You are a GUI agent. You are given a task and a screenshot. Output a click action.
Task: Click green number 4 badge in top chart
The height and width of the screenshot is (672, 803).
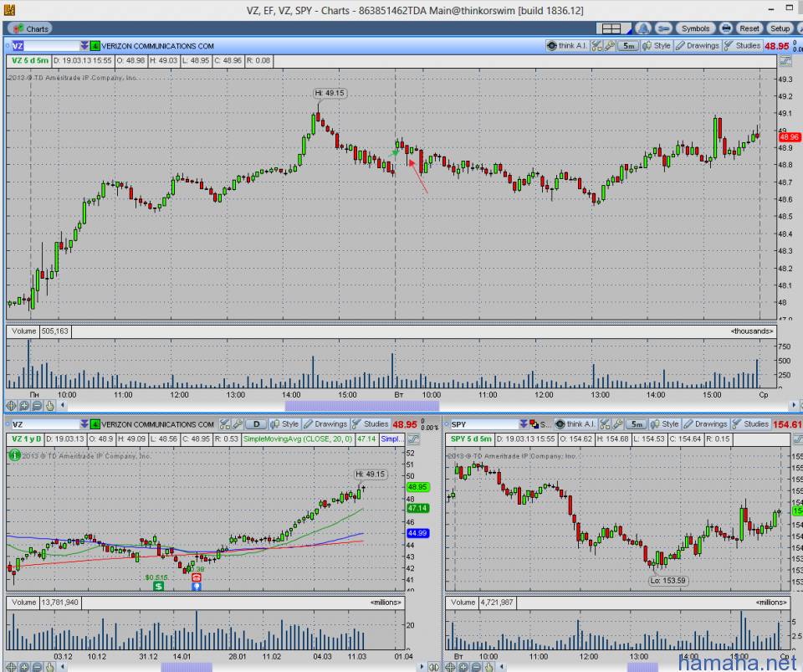point(95,46)
